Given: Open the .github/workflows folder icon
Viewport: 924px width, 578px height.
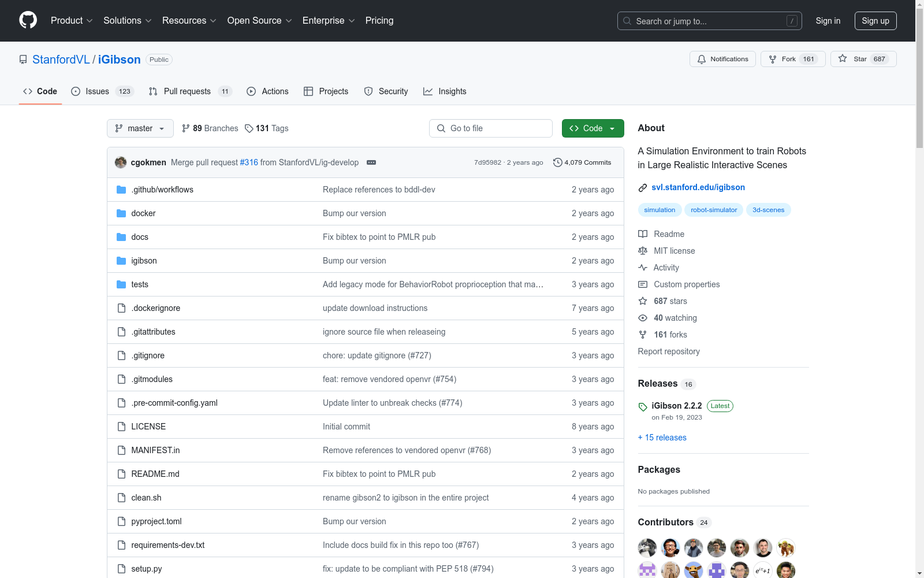Looking at the screenshot, I should (121, 190).
